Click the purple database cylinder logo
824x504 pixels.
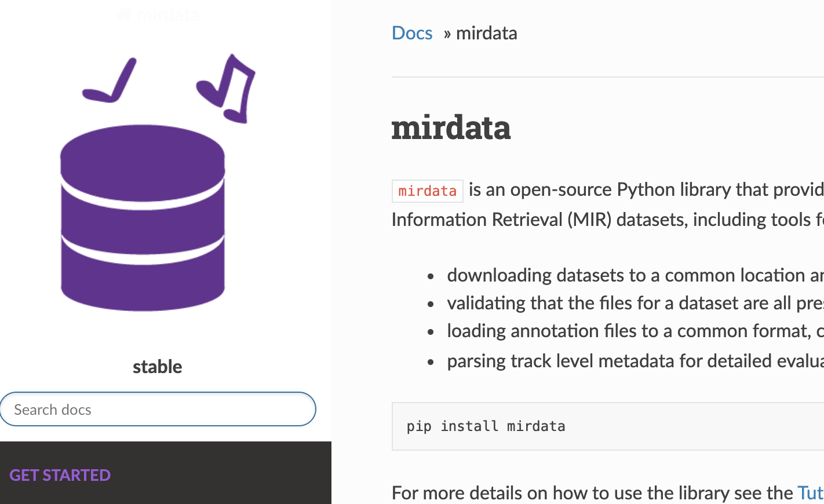point(143,218)
